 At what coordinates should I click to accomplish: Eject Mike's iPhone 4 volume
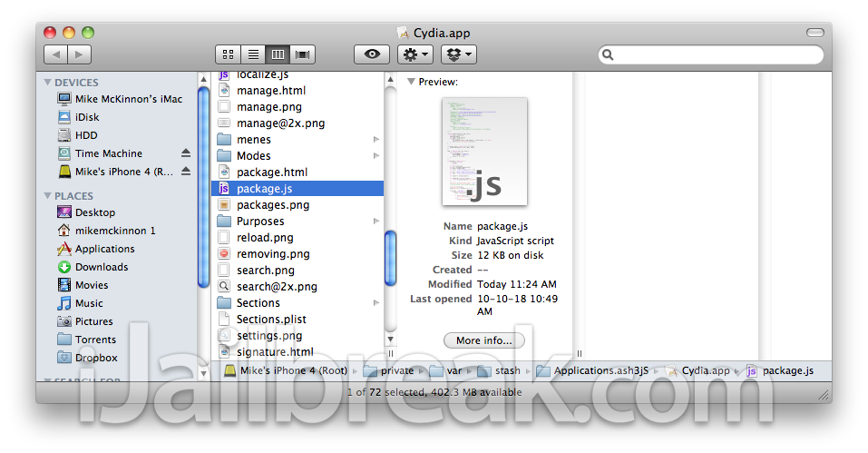(186, 171)
